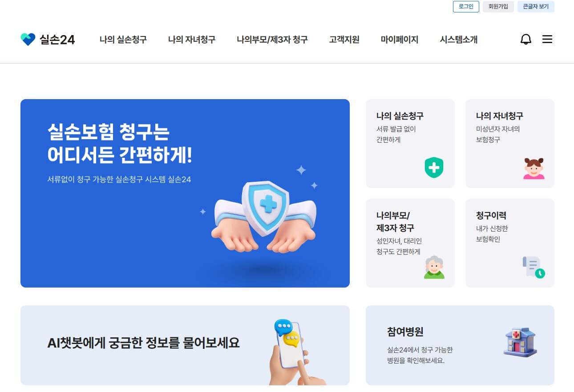574x392 pixels.
Task: Click the green shield plus icon
Action: pyautogui.click(x=434, y=168)
